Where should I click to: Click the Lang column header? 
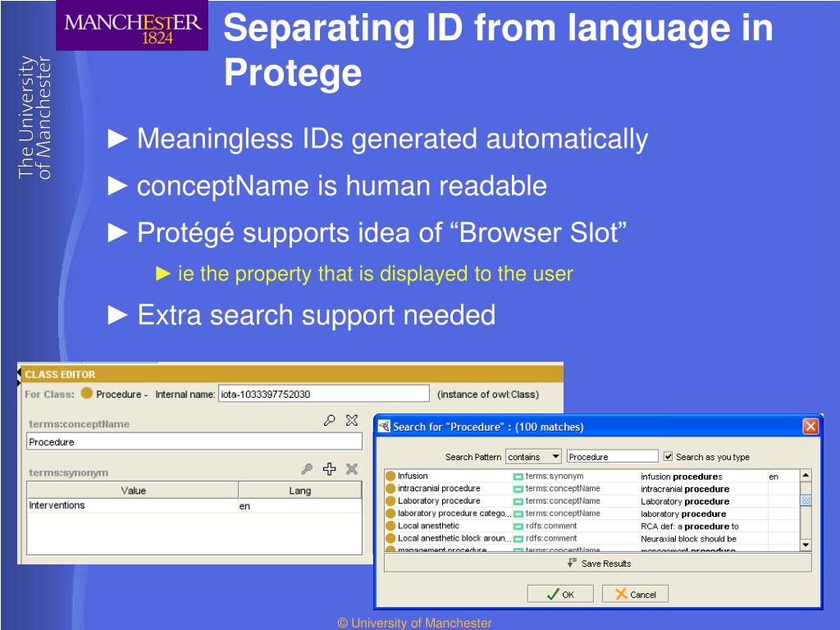point(300,491)
